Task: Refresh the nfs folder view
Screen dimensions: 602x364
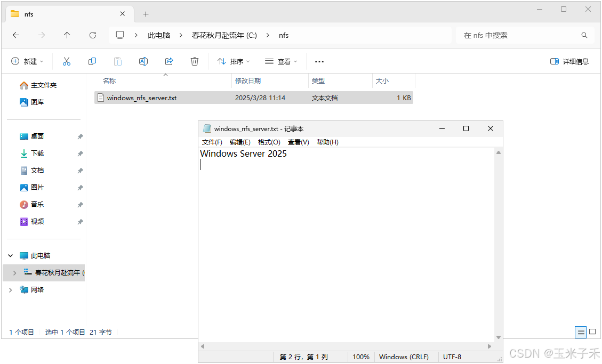Action: point(93,35)
